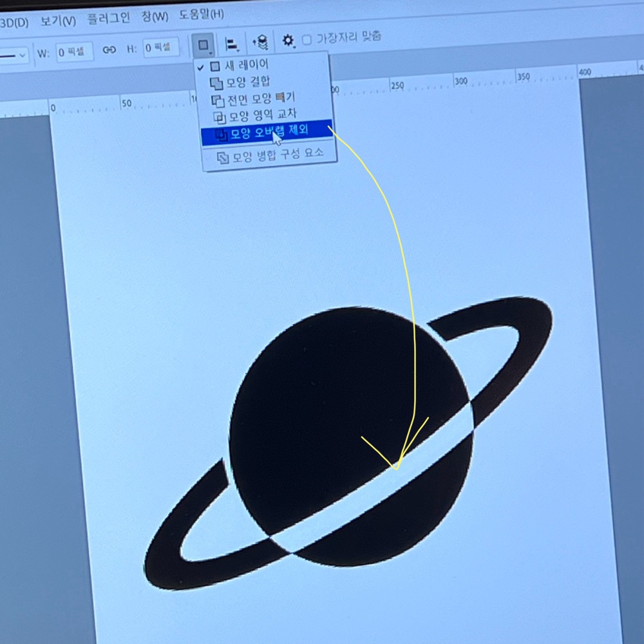
Task: Click the H height pixel field
Action: [161, 48]
